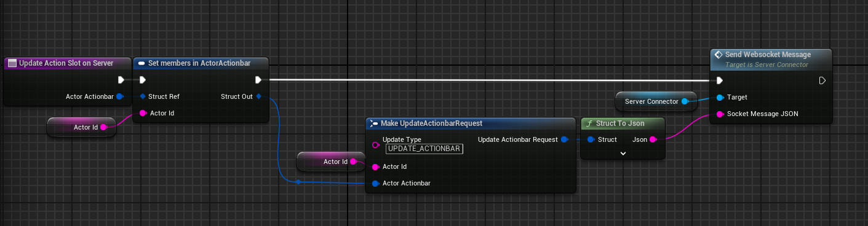The height and width of the screenshot is (226, 868).
Task: Click Server Connector variable output pin
Action: pos(685,101)
